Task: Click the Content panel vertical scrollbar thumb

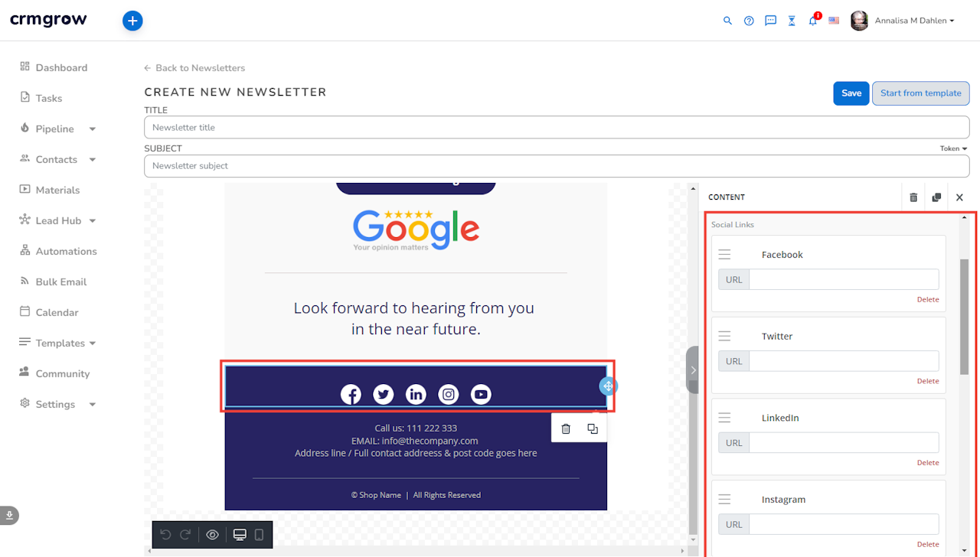Action: [x=965, y=317]
